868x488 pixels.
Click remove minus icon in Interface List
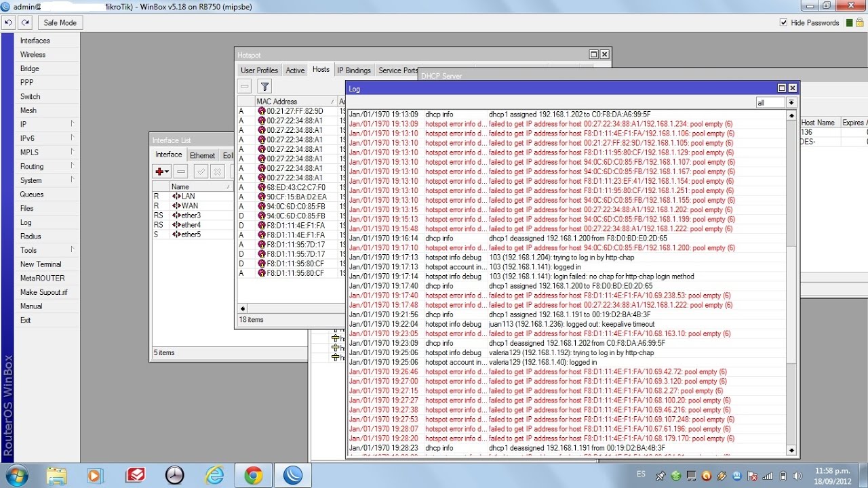pos(180,171)
